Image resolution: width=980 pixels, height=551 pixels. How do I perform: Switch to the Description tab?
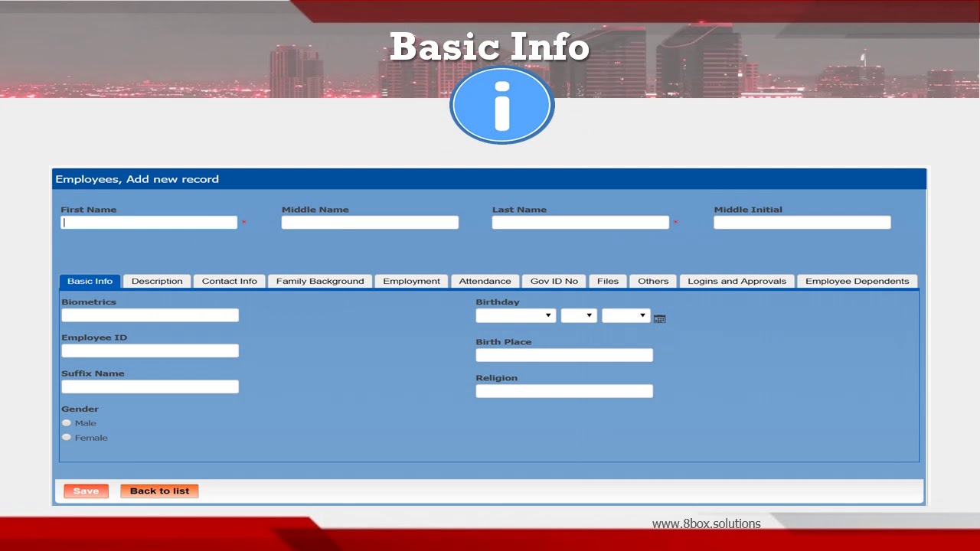coord(157,281)
